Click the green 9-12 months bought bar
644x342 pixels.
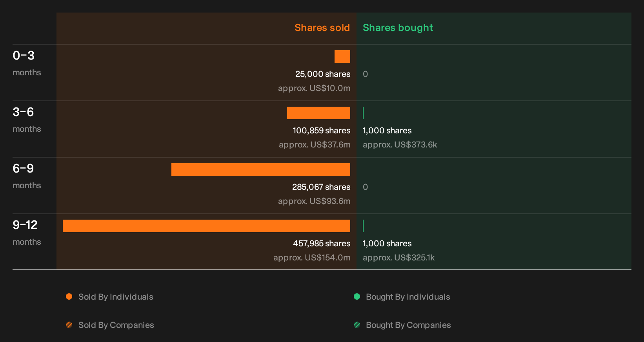click(363, 226)
